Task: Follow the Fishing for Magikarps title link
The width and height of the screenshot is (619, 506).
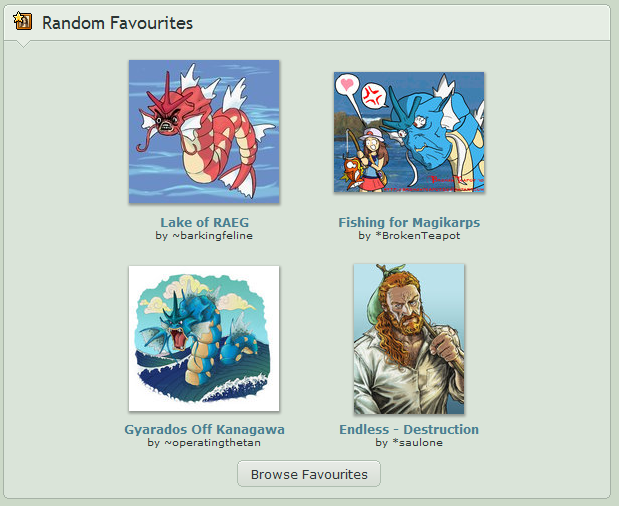Action: click(409, 222)
